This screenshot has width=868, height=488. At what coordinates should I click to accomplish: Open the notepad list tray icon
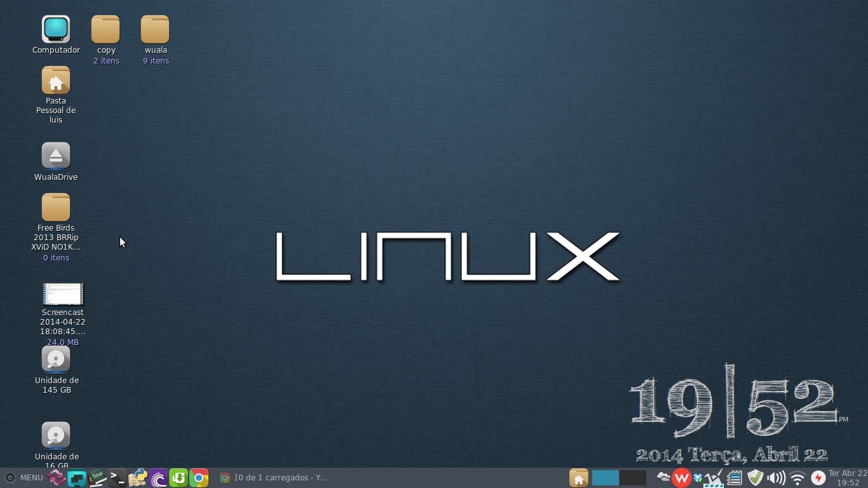pyautogui.click(x=735, y=478)
